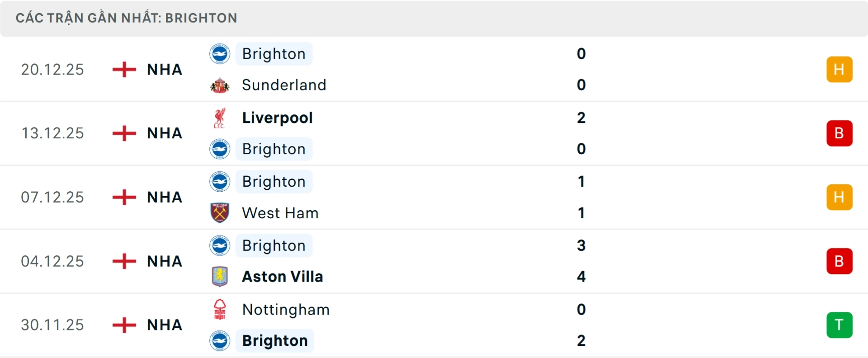Open the Brighton team name link

tap(274, 54)
